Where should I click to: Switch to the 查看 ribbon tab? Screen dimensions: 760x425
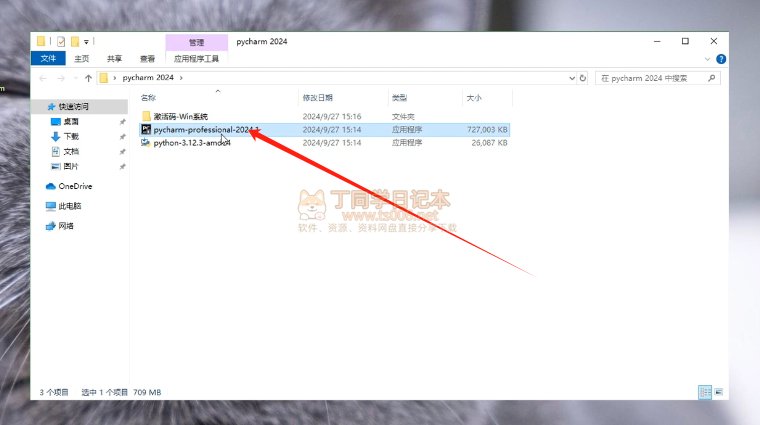[x=147, y=59]
